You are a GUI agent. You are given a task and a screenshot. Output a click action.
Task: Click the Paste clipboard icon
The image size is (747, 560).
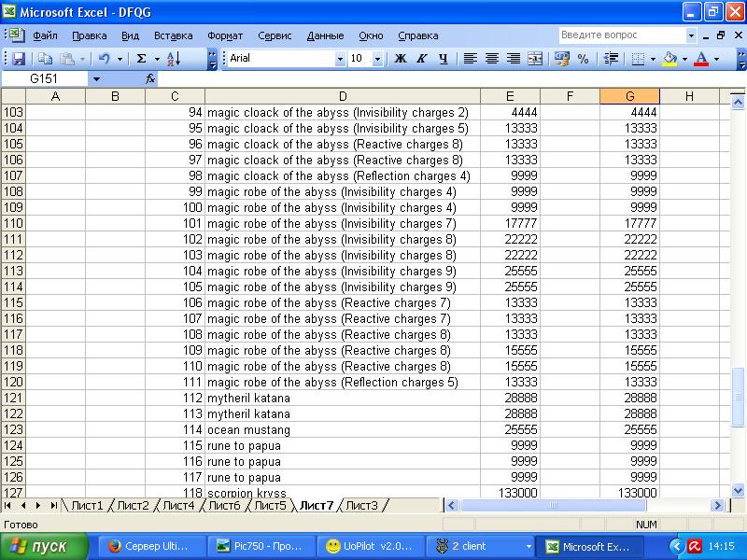(x=67, y=59)
